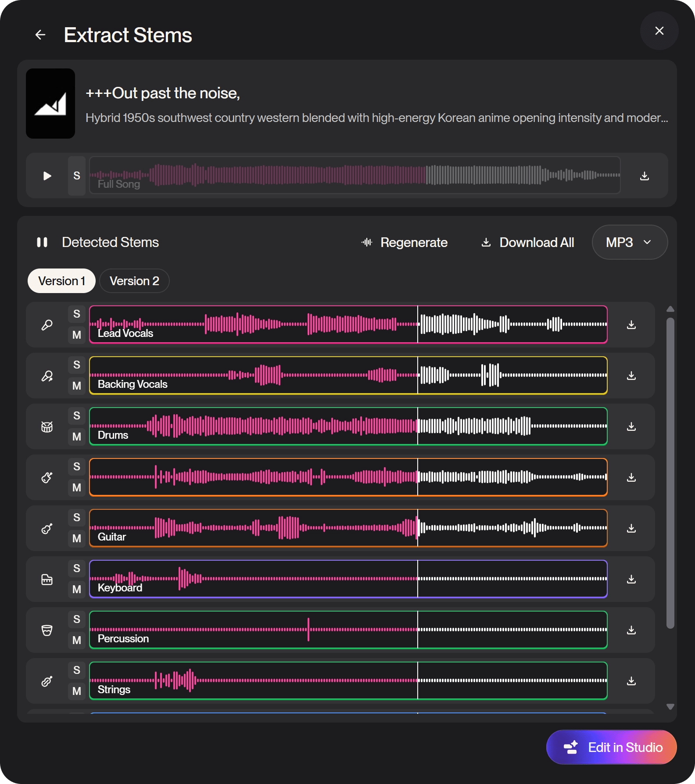
Task: Click the scrollbar up arrow
Action: click(670, 309)
